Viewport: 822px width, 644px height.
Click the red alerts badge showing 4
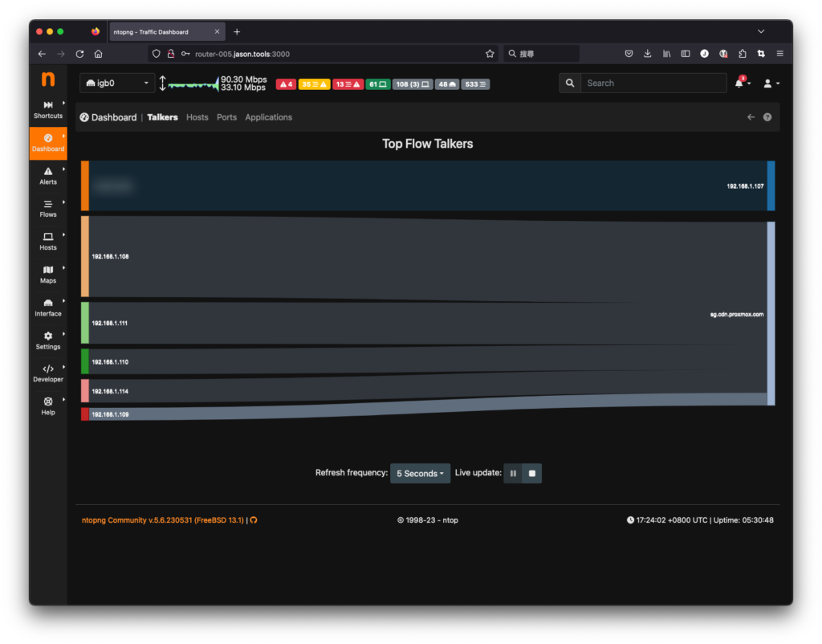287,84
